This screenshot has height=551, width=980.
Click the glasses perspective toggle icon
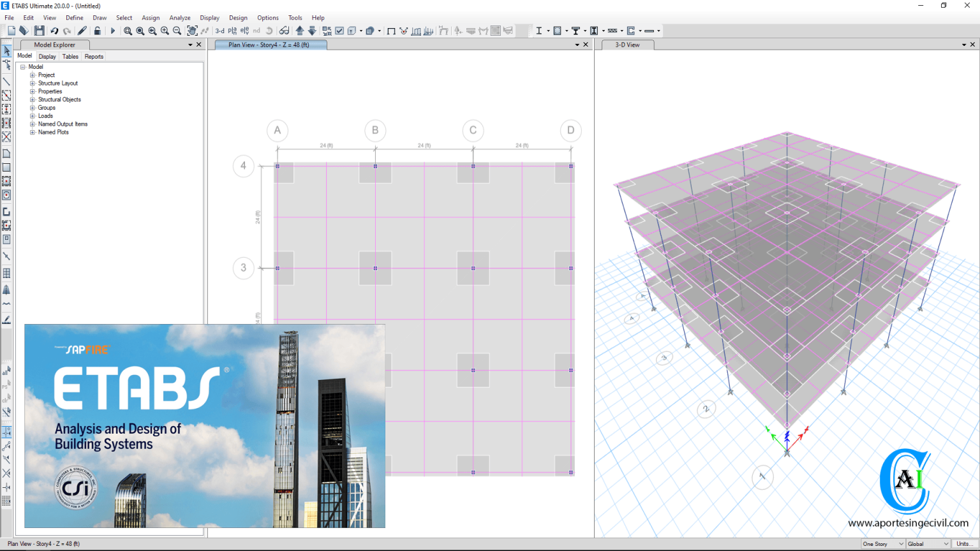point(284,31)
